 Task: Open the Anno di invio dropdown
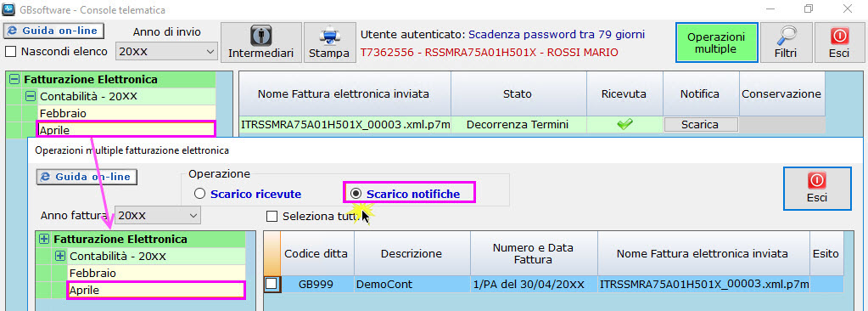pyautogui.click(x=166, y=52)
